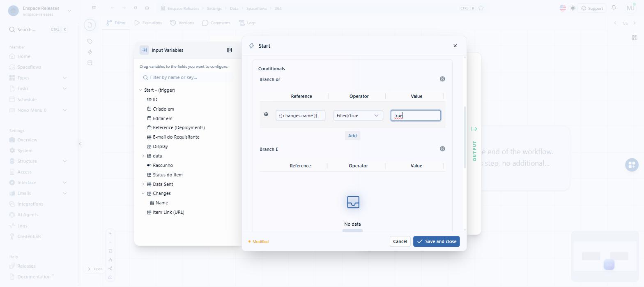Switch to the Logs tab

[247, 23]
